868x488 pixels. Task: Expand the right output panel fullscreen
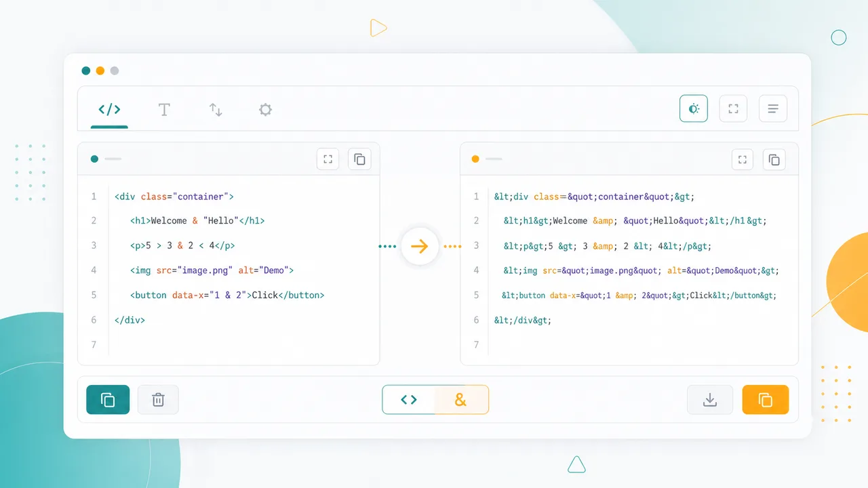[x=743, y=160]
